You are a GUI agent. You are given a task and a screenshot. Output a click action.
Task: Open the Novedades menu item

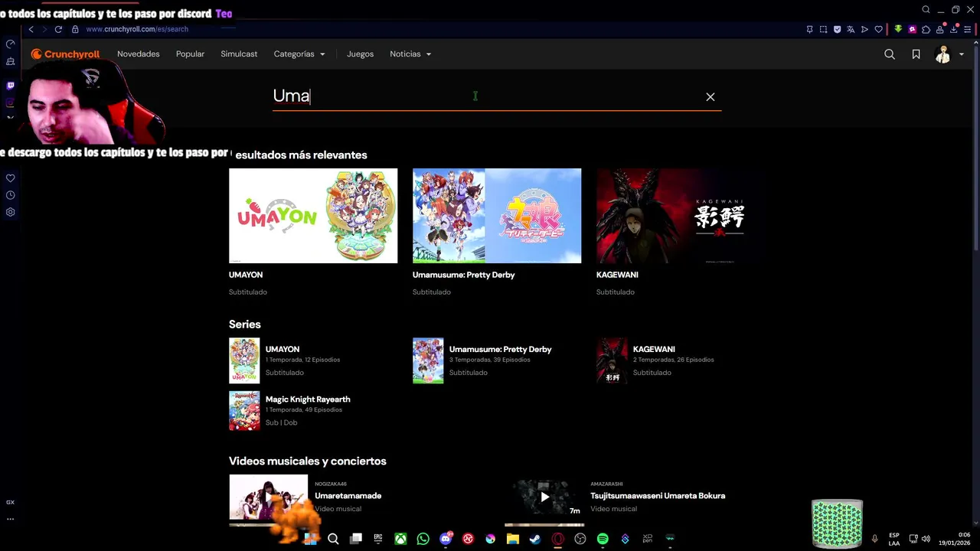139,54
